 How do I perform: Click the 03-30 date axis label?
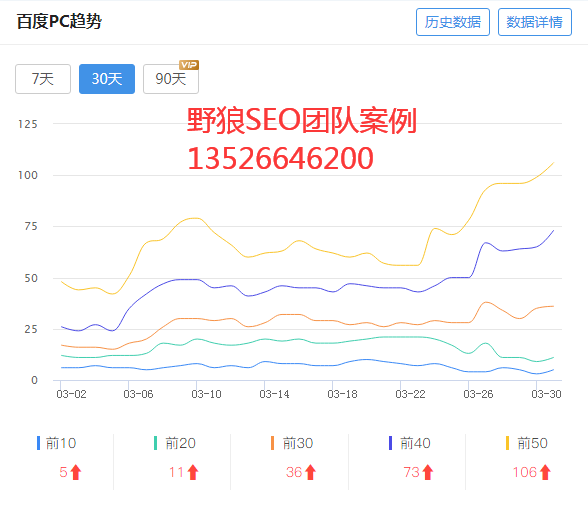[546, 394]
